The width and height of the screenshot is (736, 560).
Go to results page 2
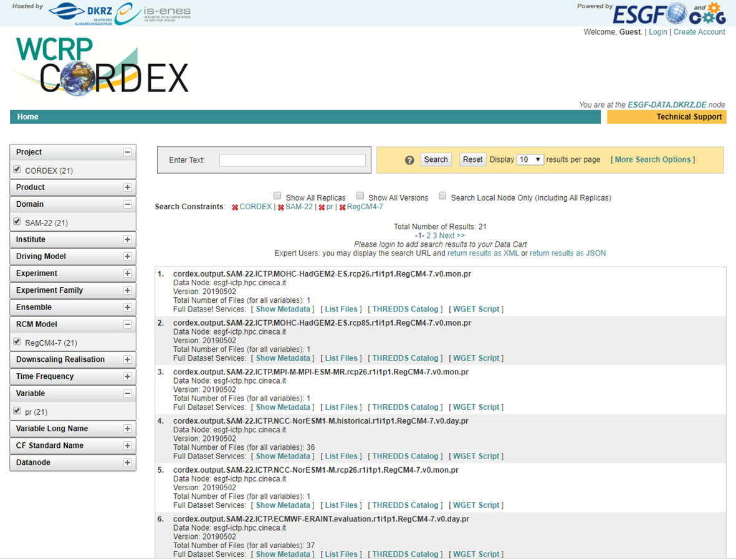429,235
